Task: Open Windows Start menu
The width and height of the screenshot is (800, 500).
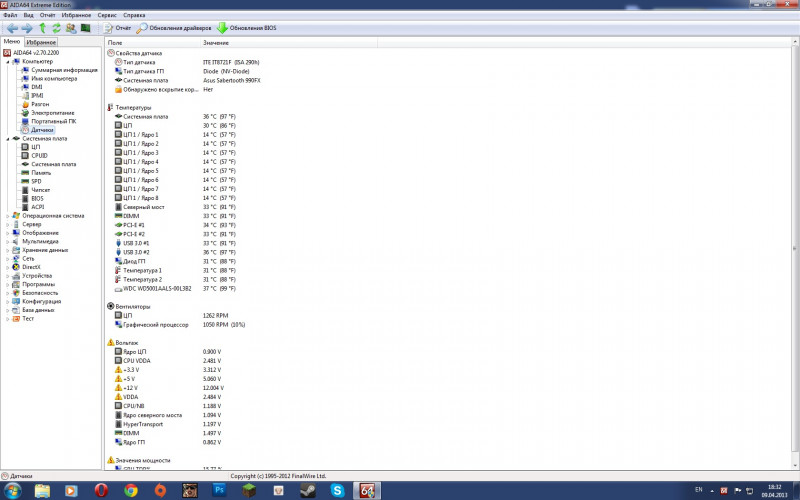Action: [x=12, y=491]
